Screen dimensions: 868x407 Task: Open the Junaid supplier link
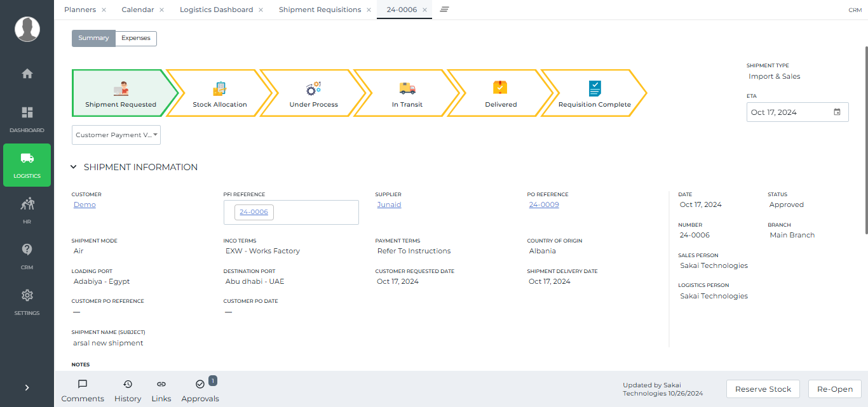click(x=389, y=204)
